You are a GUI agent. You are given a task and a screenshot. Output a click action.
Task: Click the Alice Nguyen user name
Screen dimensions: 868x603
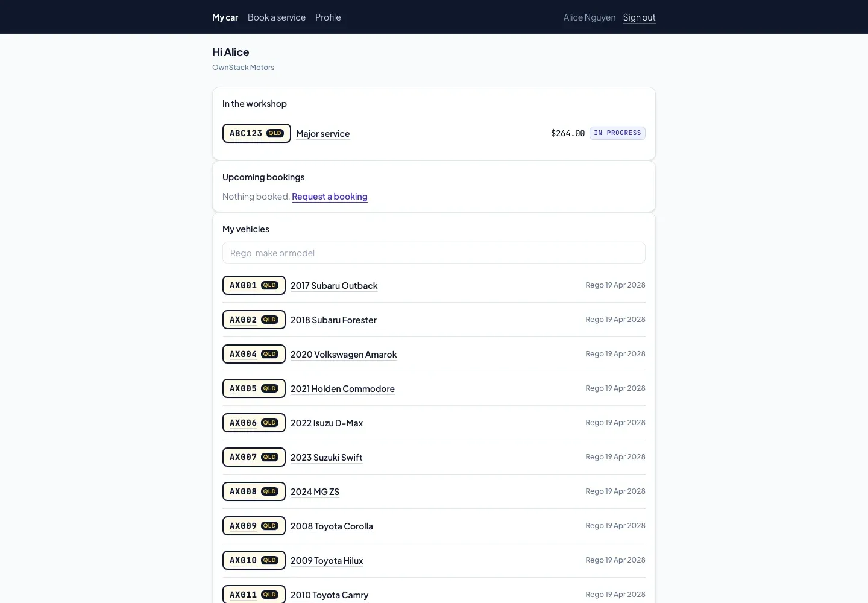(590, 17)
